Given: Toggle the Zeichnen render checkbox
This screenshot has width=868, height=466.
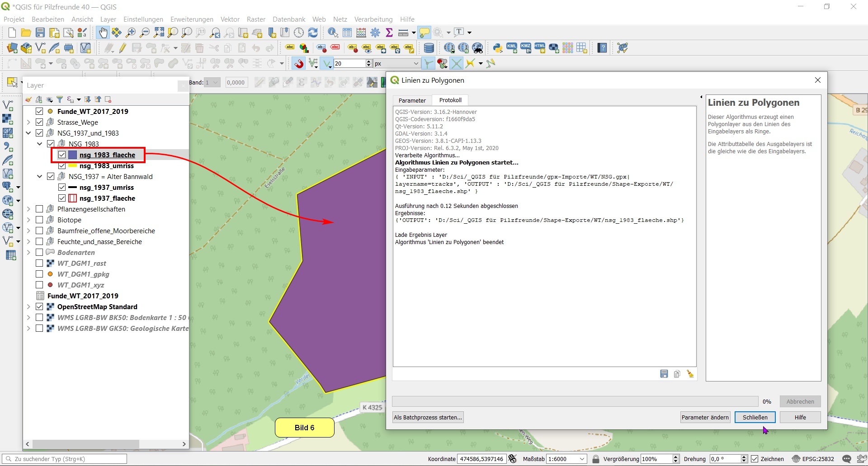Looking at the screenshot, I should 755,459.
